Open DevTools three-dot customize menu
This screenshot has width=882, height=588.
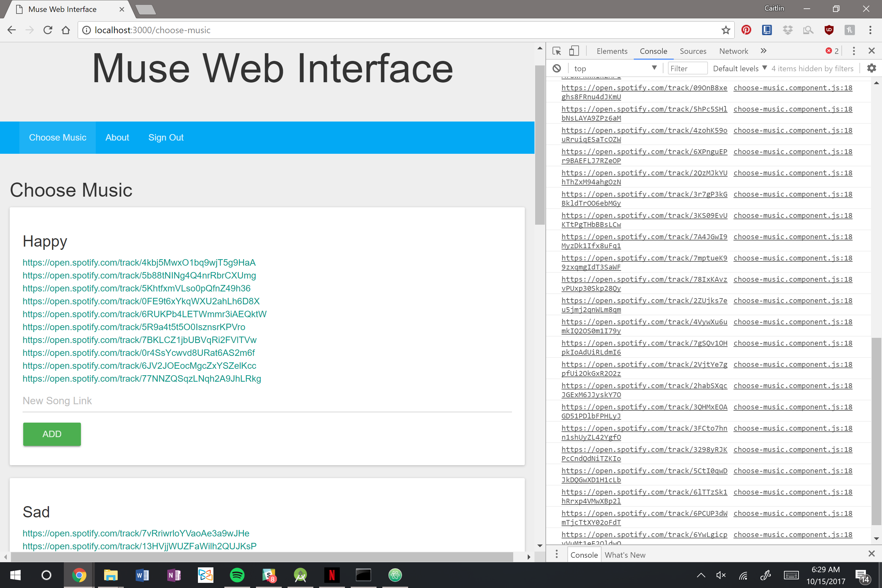pos(854,51)
